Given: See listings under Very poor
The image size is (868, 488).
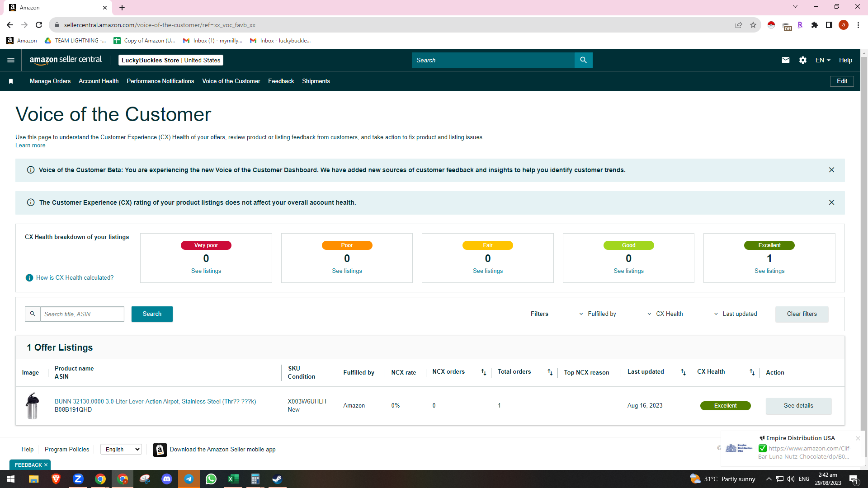Looking at the screenshot, I should [206, 271].
